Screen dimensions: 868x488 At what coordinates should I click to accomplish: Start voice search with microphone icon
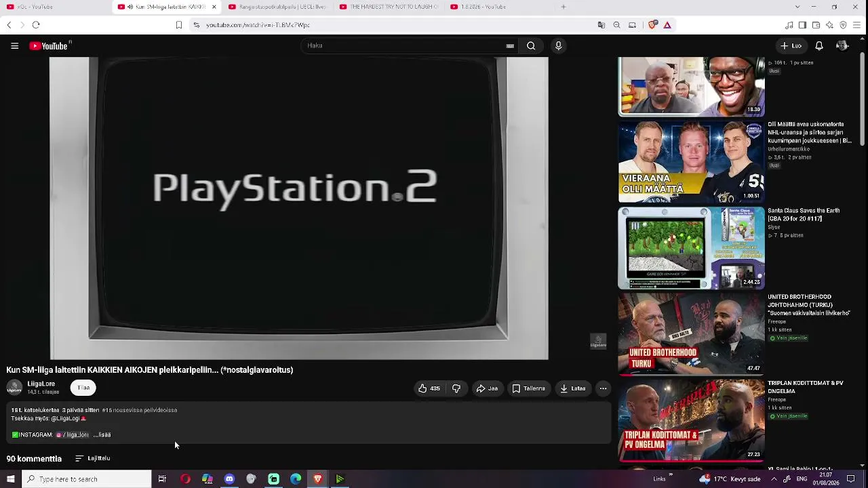pos(558,46)
